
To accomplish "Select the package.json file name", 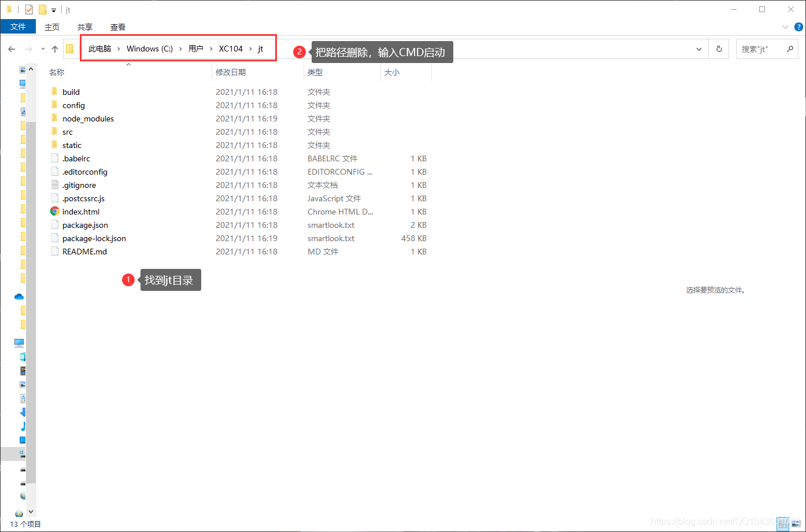I will (85, 225).
